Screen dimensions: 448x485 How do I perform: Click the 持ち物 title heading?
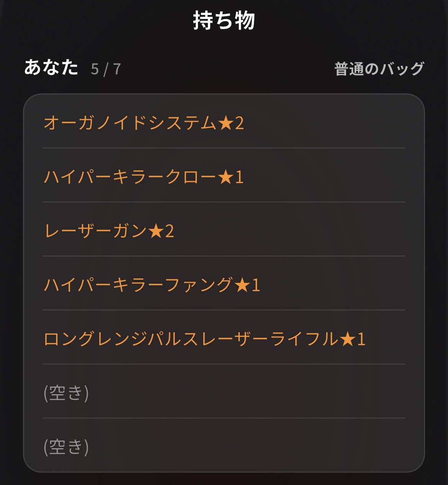tap(224, 21)
